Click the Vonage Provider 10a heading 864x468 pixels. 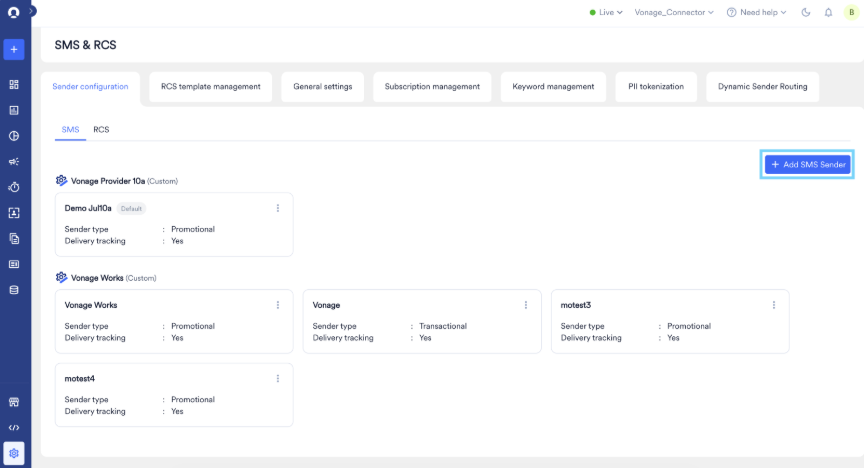pos(108,181)
